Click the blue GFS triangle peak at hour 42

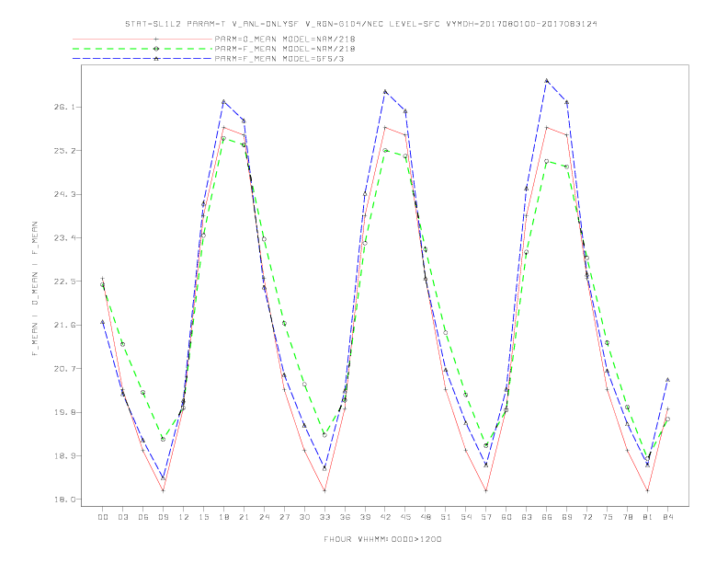click(x=385, y=92)
